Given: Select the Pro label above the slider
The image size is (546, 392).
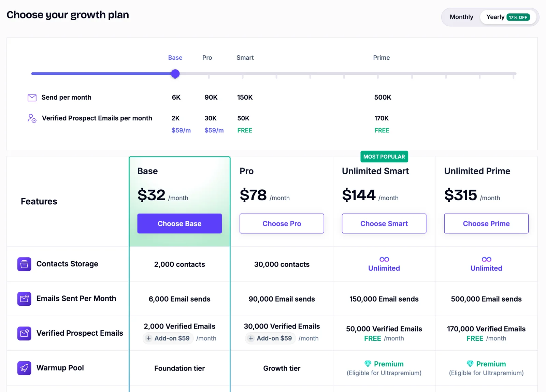Looking at the screenshot, I should (x=207, y=58).
